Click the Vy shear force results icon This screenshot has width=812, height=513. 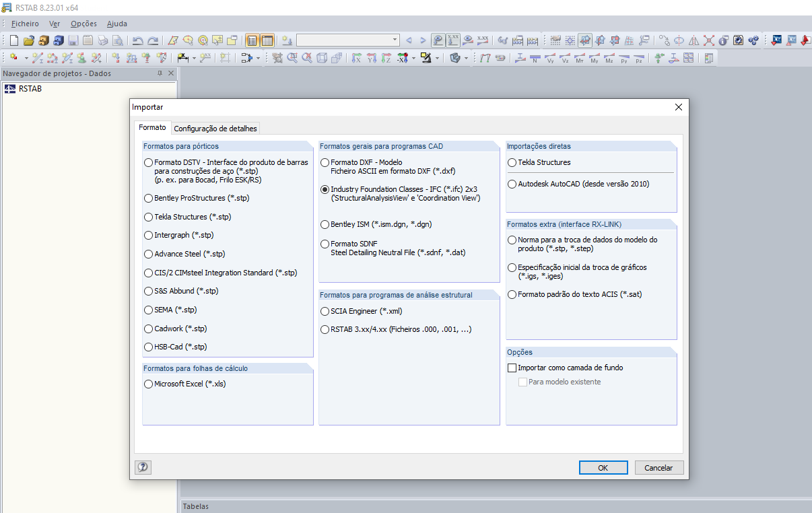pyautogui.click(x=550, y=58)
